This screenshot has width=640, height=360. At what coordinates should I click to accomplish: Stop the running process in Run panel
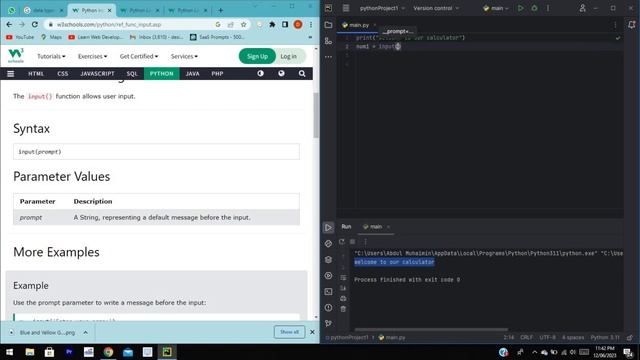coord(353,242)
